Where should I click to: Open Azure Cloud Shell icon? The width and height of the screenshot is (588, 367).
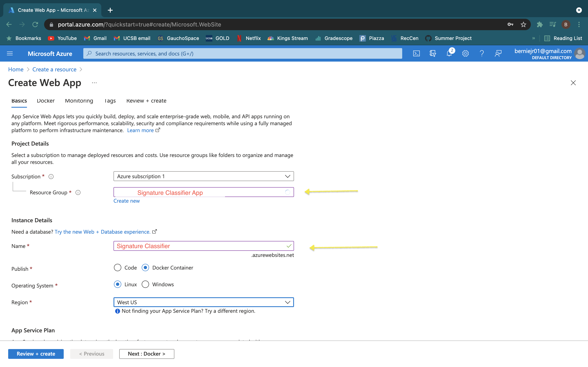click(x=416, y=53)
